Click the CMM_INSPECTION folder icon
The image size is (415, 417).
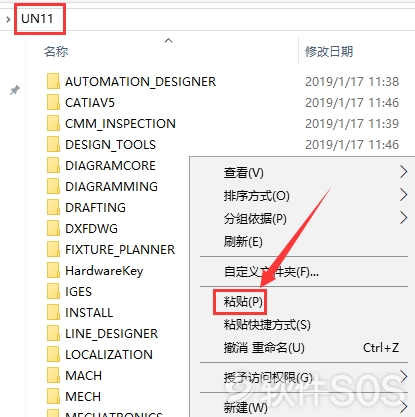pyautogui.click(x=53, y=124)
